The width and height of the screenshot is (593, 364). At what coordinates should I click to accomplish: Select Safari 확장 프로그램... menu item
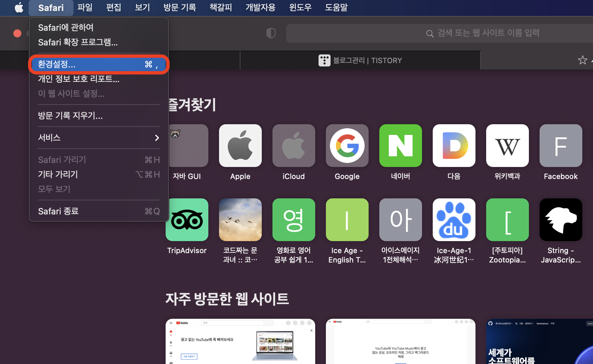click(99, 42)
